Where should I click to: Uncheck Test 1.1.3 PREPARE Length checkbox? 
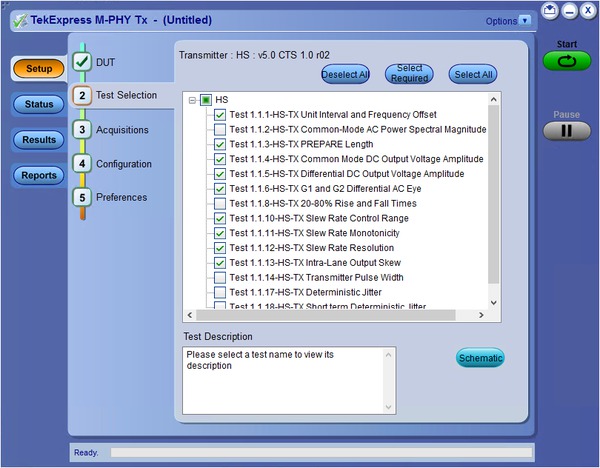(220, 144)
